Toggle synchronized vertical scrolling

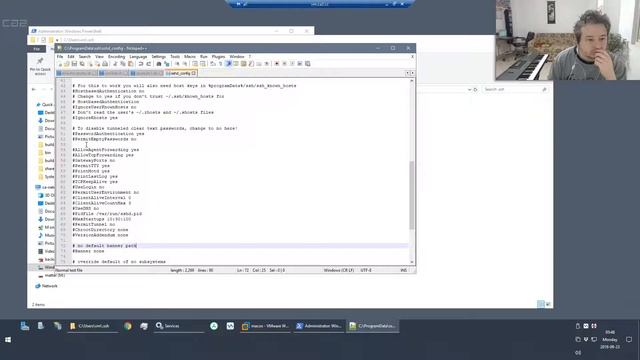coord(195,64)
